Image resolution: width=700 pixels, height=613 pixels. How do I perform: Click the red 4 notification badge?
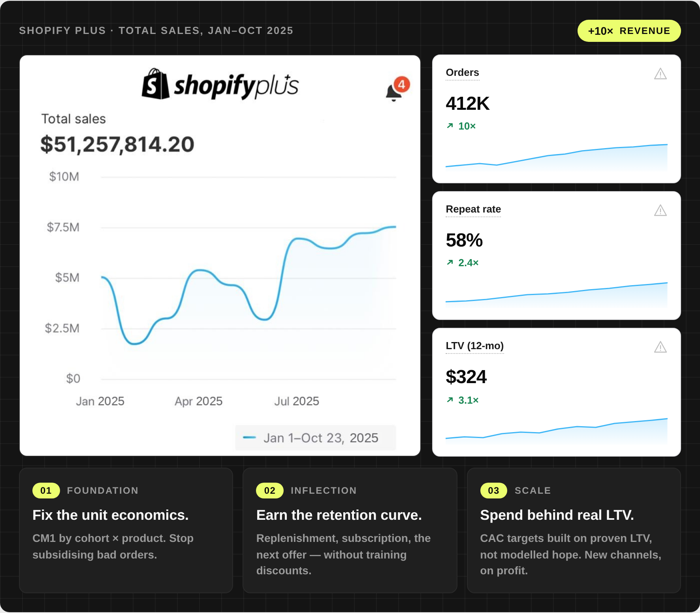tap(402, 84)
